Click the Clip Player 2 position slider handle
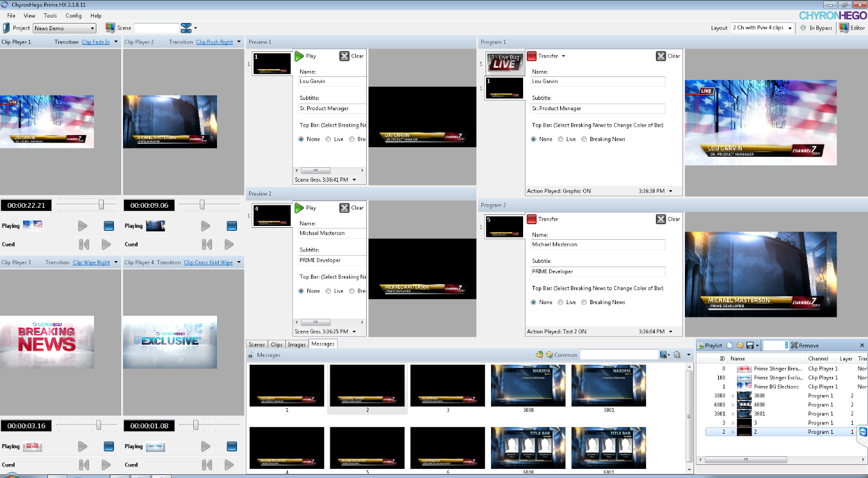The height and width of the screenshot is (478, 868). coord(202,205)
